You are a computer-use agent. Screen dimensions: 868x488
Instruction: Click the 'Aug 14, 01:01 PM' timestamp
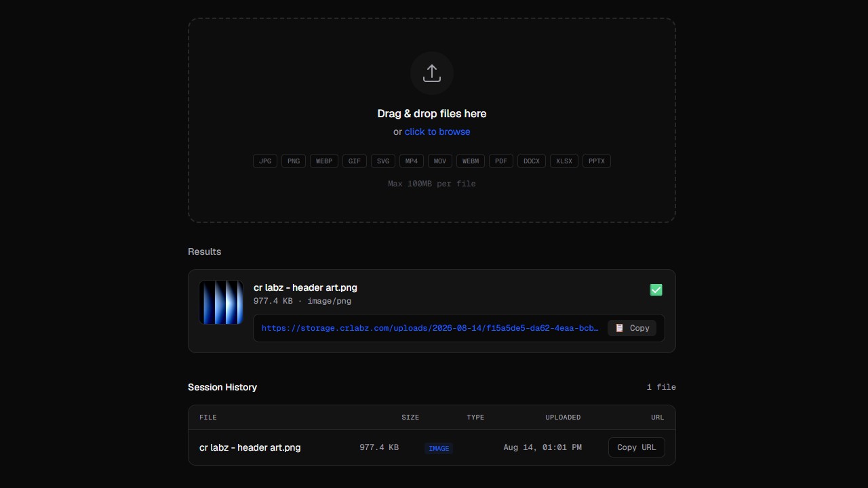542,447
